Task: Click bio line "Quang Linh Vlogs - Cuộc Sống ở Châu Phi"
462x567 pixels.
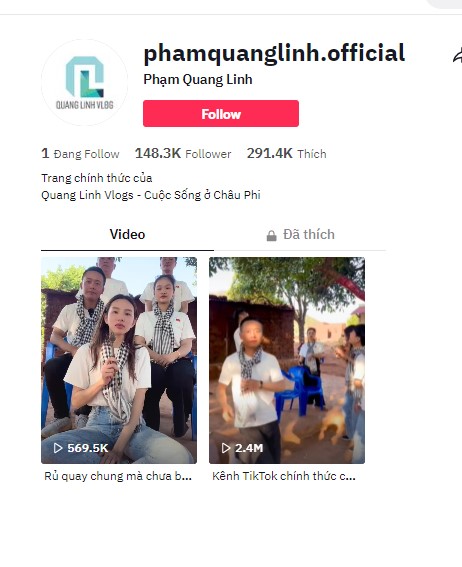Action: coord(151,195)
